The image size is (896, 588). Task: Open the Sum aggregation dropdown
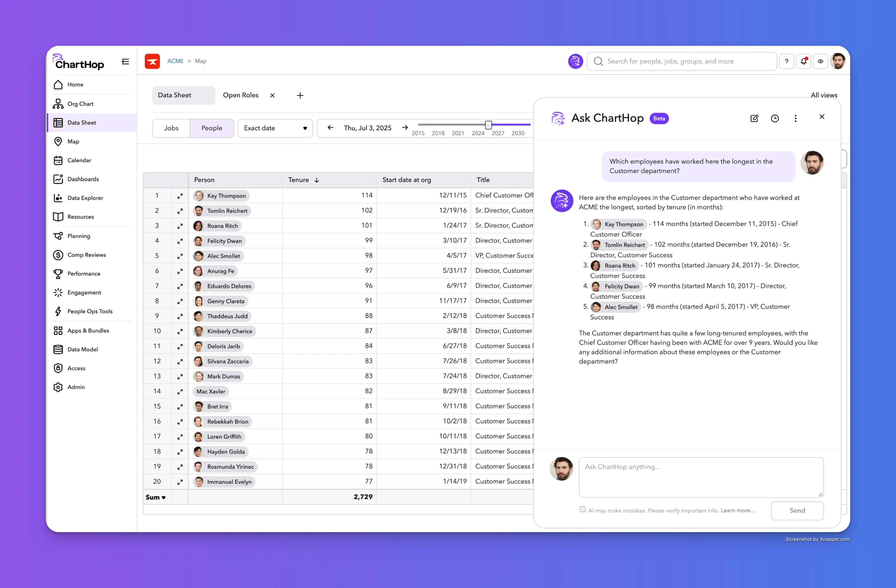156,497
